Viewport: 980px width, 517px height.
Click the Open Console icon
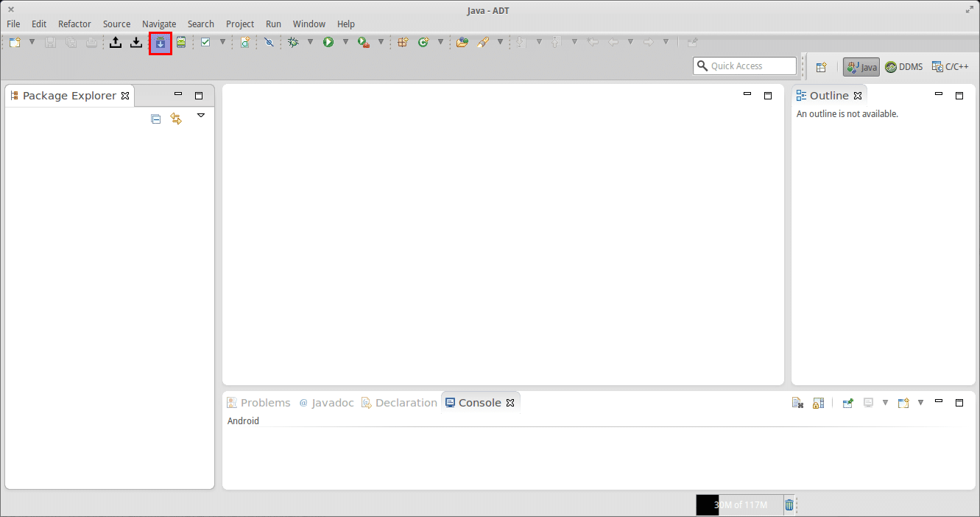(903, 403)
